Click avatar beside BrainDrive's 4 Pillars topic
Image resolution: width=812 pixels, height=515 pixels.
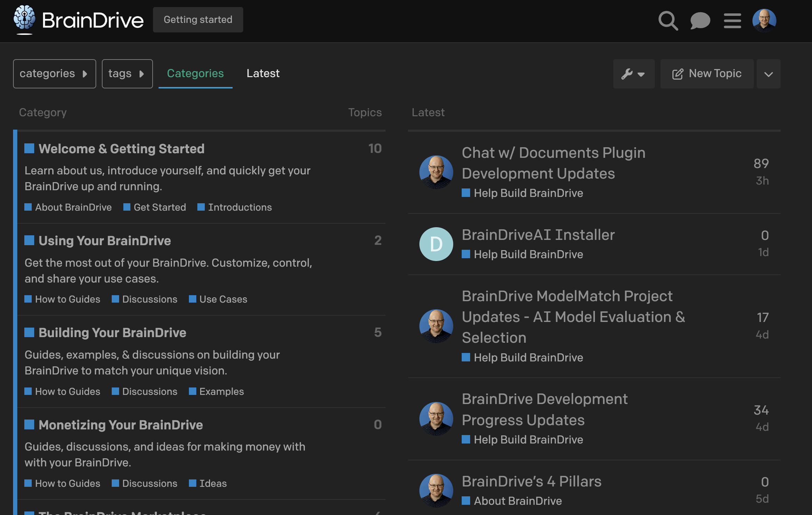[436, 490]
